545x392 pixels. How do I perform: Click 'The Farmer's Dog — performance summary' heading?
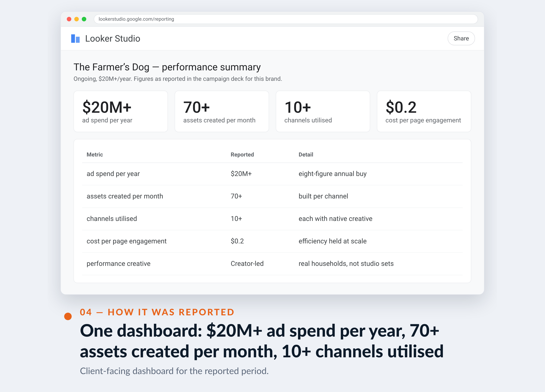coord(167,67)
